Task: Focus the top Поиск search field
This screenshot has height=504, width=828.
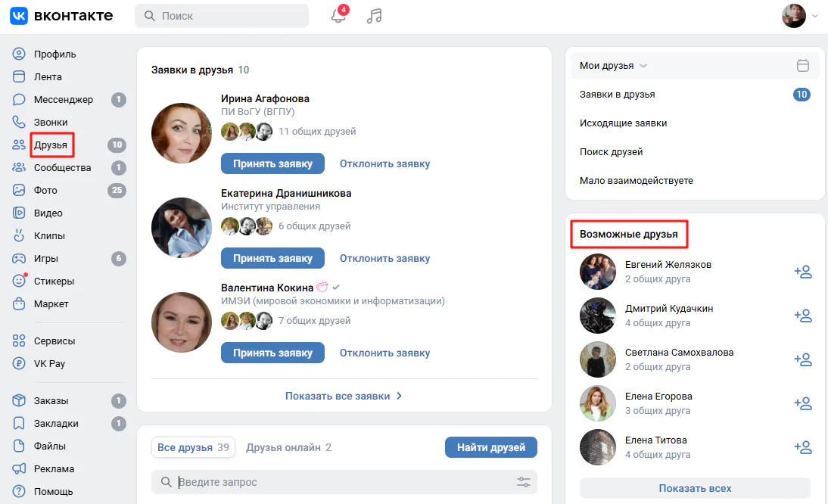Action: coord(222,16)
